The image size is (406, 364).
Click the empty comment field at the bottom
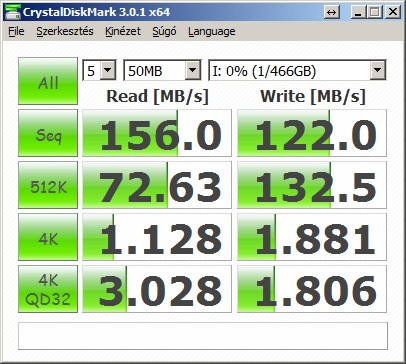(203, 336)
